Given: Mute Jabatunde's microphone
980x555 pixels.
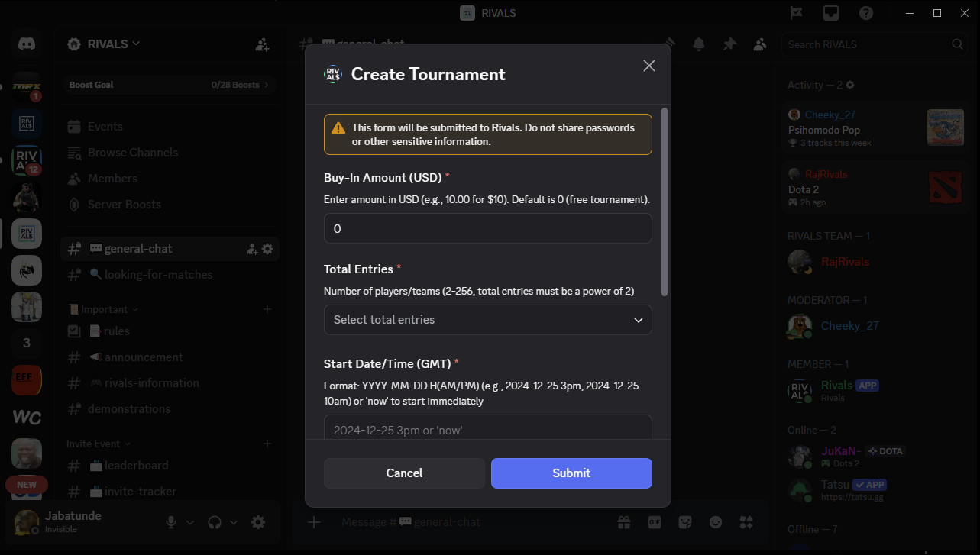Looking at the screenshot, I should point(170,522).
